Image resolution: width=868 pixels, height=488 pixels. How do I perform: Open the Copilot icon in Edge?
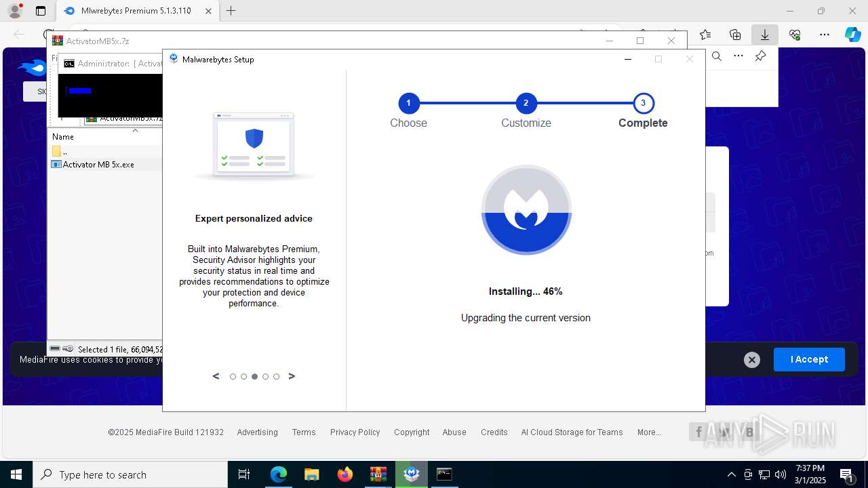(x=852, y=35)
